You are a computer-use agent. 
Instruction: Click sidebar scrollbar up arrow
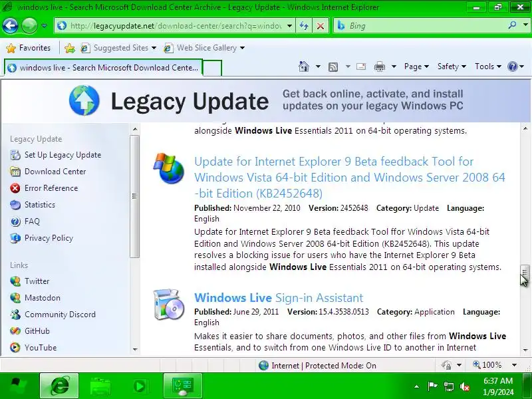[135, 129]
